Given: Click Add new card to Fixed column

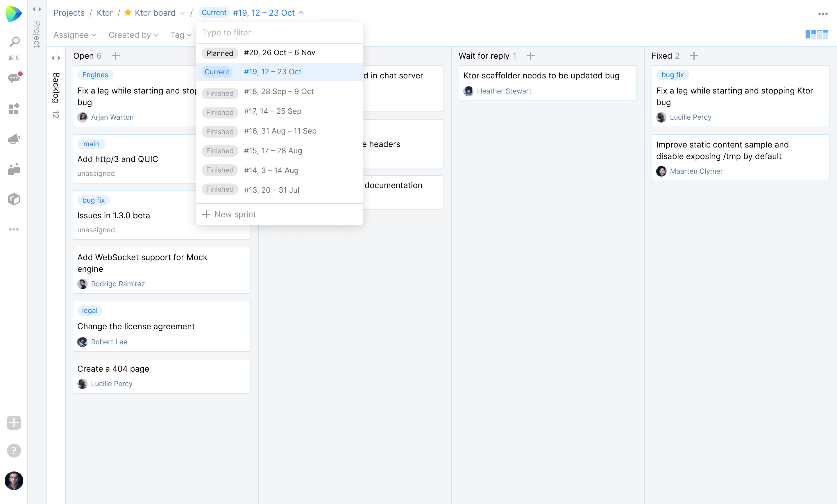Looking at the screenshot, I should (694, 55).
